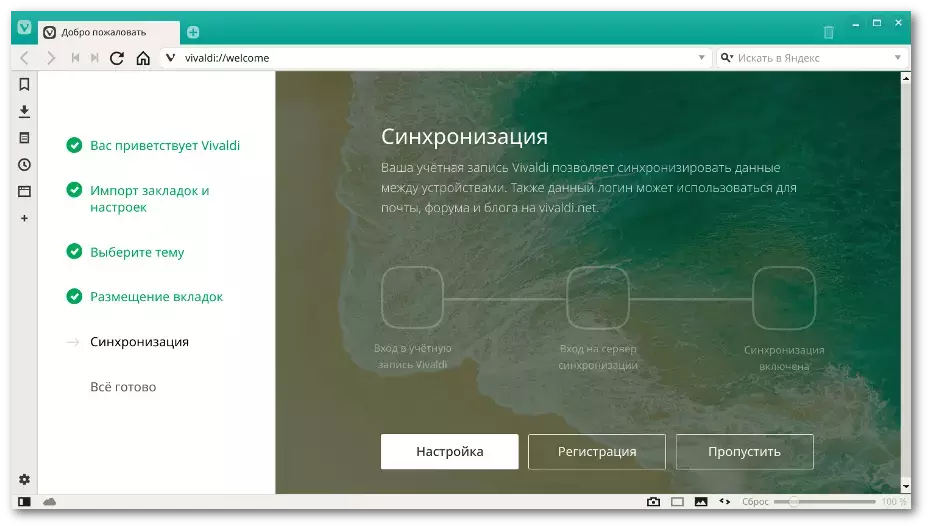Click the zoom slider handle
The width and height of the screenshot is (930, 528).
pyautogui.click(x=794, y=502)
